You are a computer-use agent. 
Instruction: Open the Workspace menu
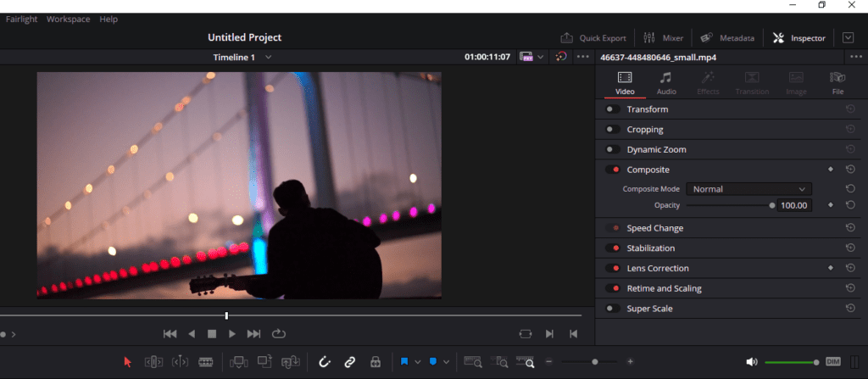(x=70, y=19)
